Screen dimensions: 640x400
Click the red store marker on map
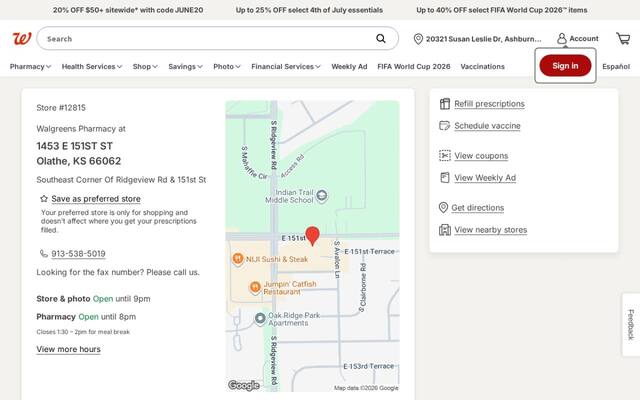click(x=312, y=236)
